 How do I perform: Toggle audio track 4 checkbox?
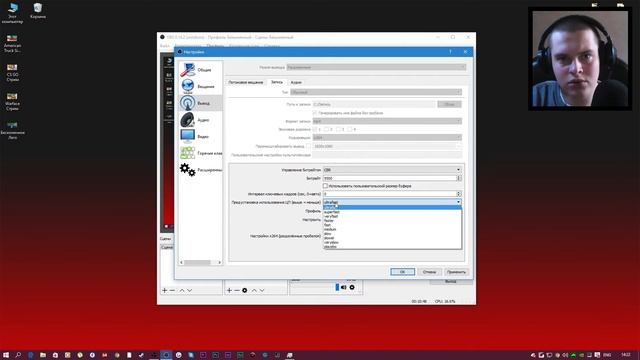350,129
